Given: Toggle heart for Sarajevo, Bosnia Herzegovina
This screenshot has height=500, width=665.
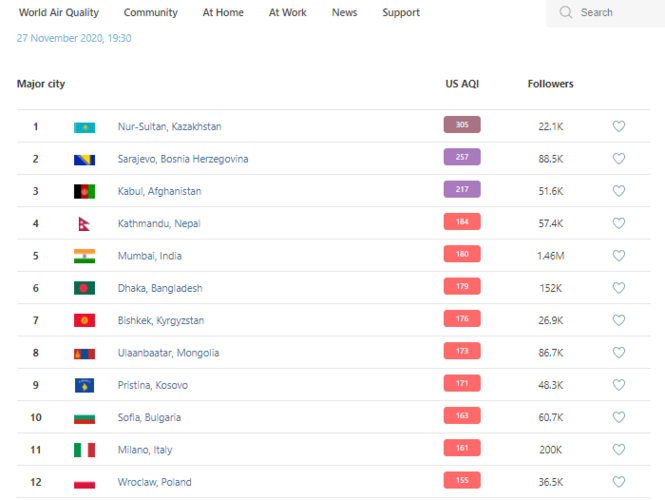Looking at the screenshot, I should [x=619, y=158].
